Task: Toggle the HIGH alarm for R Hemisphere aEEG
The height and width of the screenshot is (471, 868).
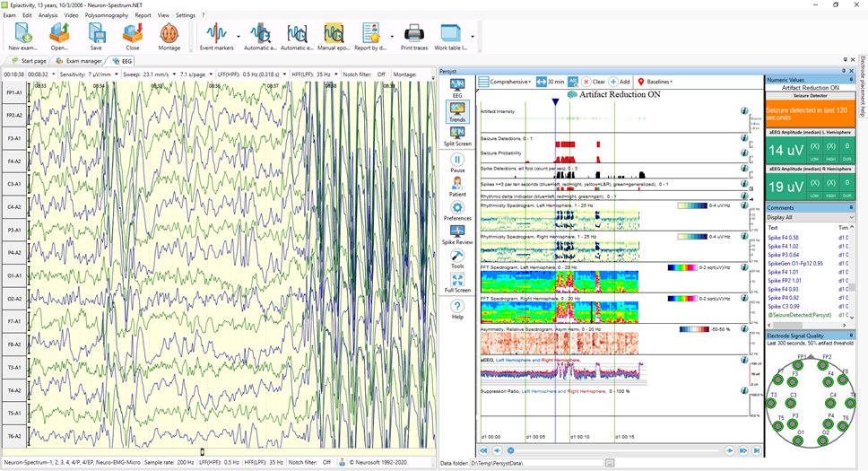Action: pos(831,187)
